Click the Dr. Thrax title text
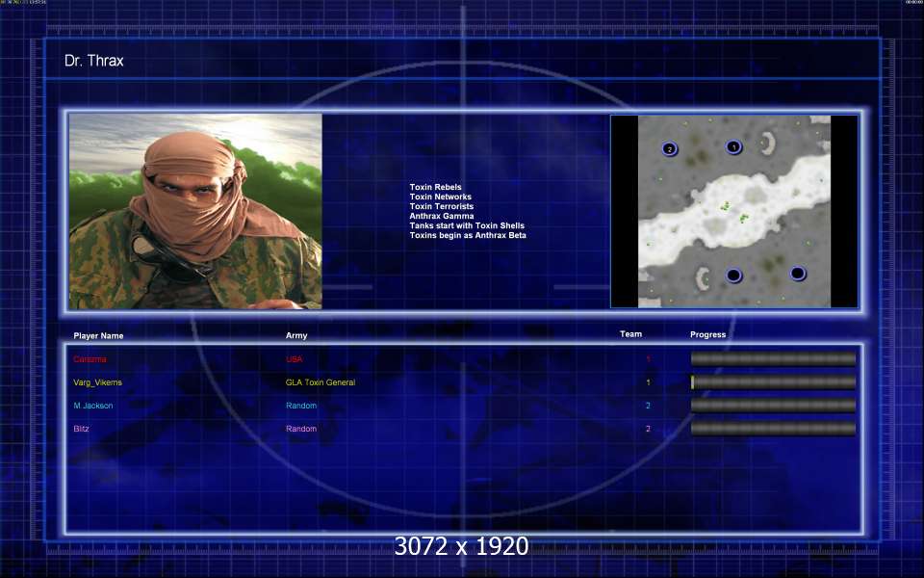 tap(93, 61)
